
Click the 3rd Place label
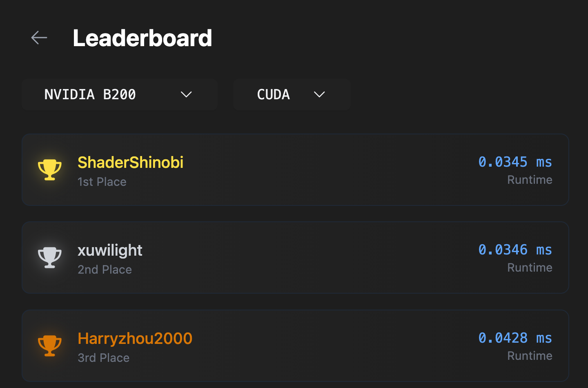coord(103,358)
